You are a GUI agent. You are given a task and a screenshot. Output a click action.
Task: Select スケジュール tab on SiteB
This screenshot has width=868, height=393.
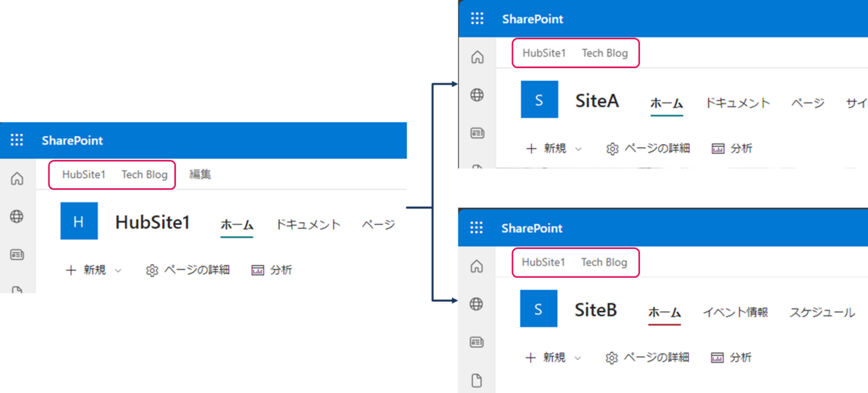click(x=822, y=312)
